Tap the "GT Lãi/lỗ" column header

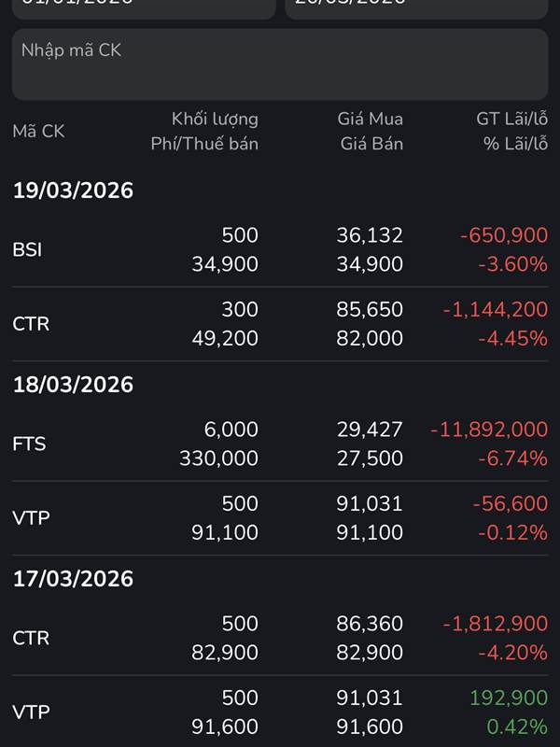tap(511, 119)
